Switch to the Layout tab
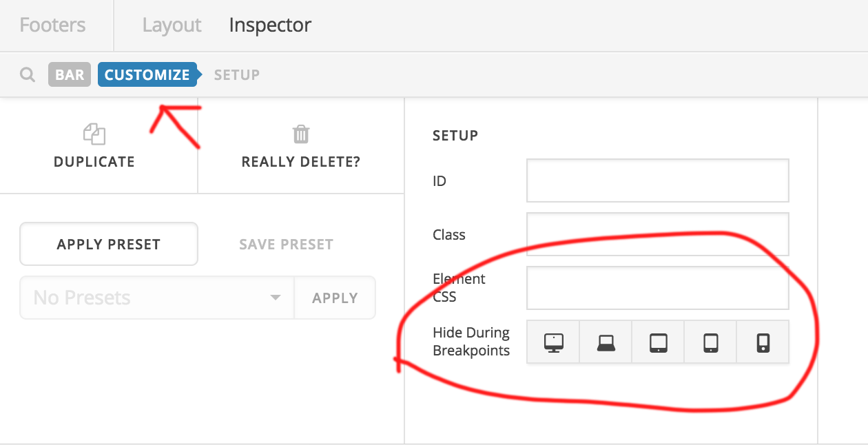 pos(172,25)
